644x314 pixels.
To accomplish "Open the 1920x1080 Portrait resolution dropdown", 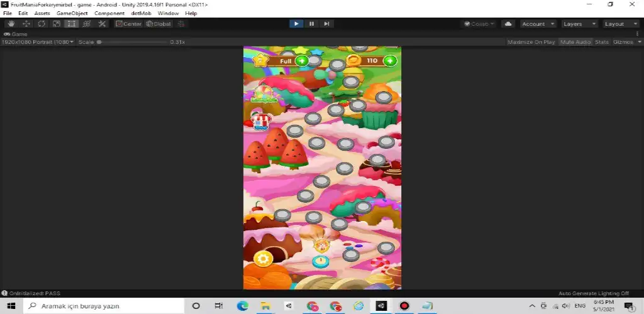I will (x=38, y=42).
